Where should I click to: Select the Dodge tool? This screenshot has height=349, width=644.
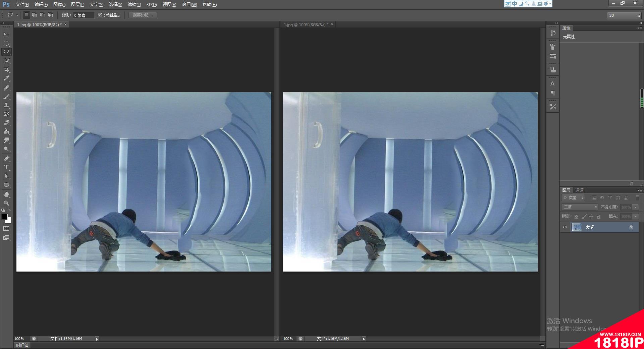(6, 149)
